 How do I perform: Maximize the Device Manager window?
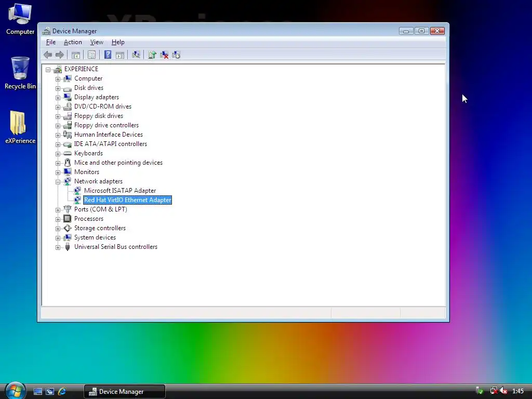click(x=422, y=31)
